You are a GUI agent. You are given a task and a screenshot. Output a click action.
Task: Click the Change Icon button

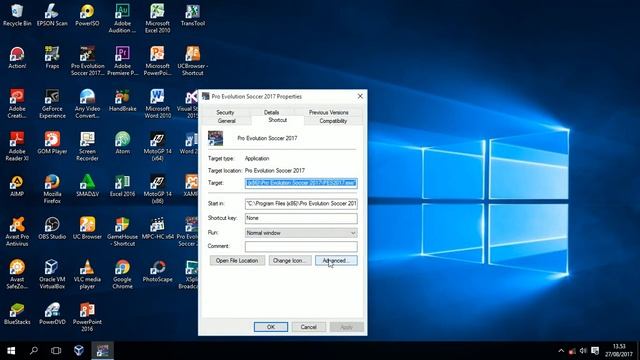[289, 260]
